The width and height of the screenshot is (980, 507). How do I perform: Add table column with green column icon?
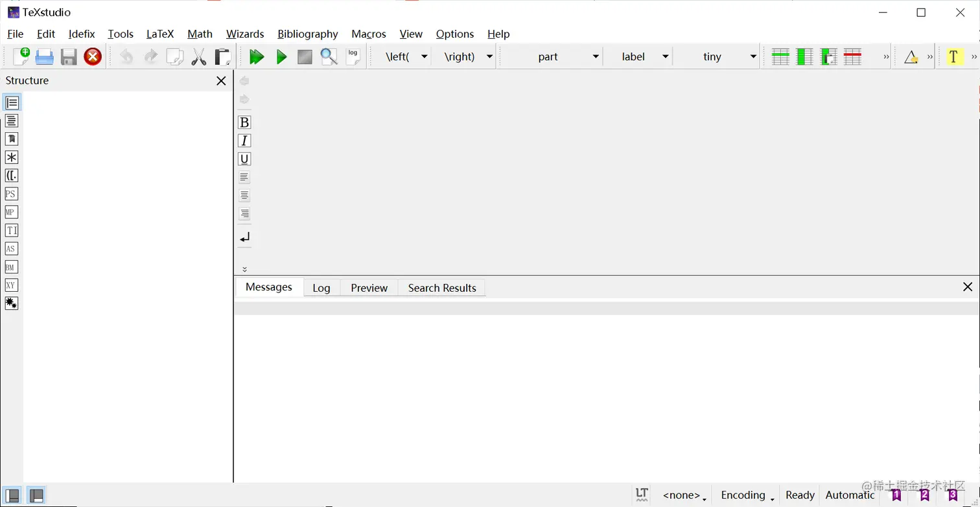click(804, 57)
